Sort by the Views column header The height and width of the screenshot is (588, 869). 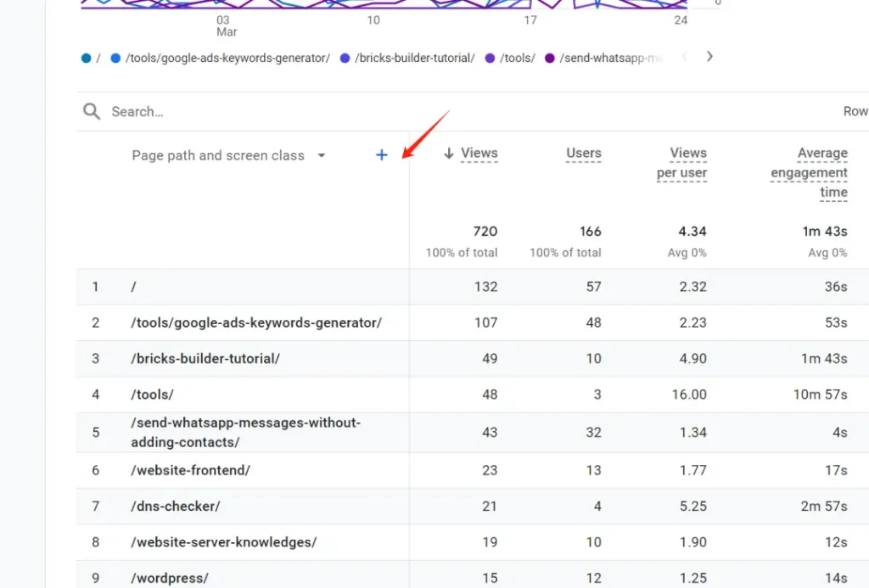pos(479,154)
